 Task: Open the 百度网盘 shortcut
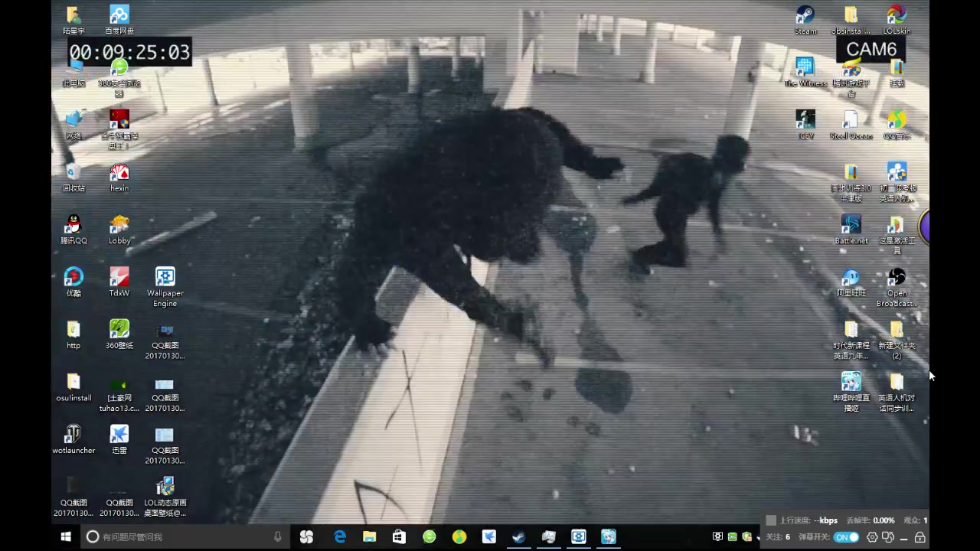click(119, 20)
